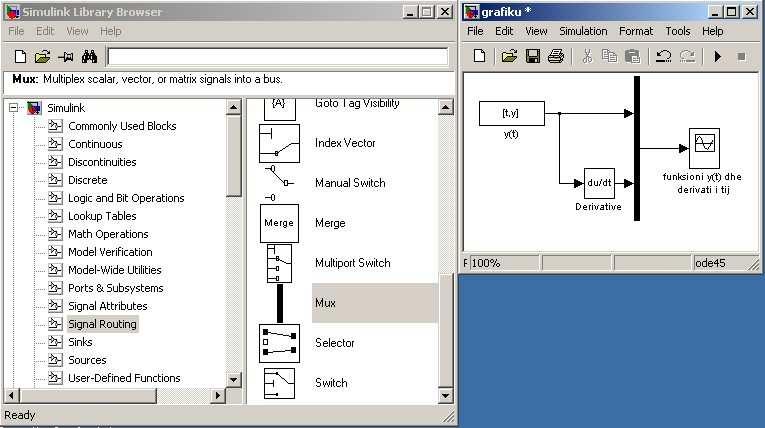
Task: Click tree pane scroll down arrow
Action: pyautogui.click(x=234, y=379)
